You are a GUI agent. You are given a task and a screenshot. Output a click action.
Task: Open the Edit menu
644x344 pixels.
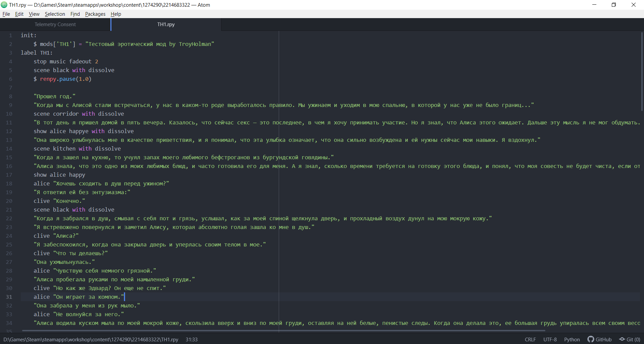(x=19, y=14)
